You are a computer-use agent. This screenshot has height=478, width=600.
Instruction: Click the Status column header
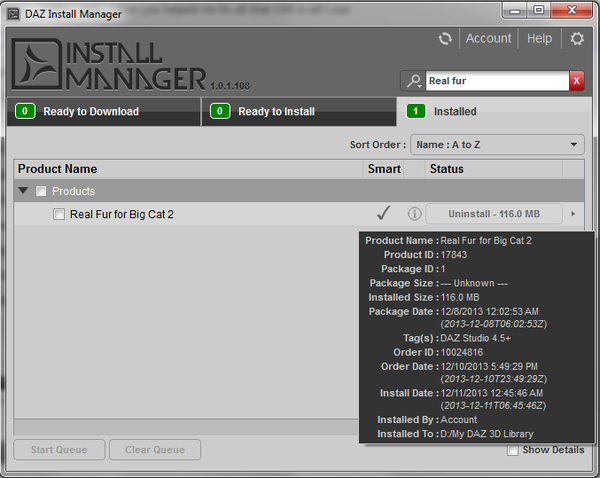coord(494,169)
